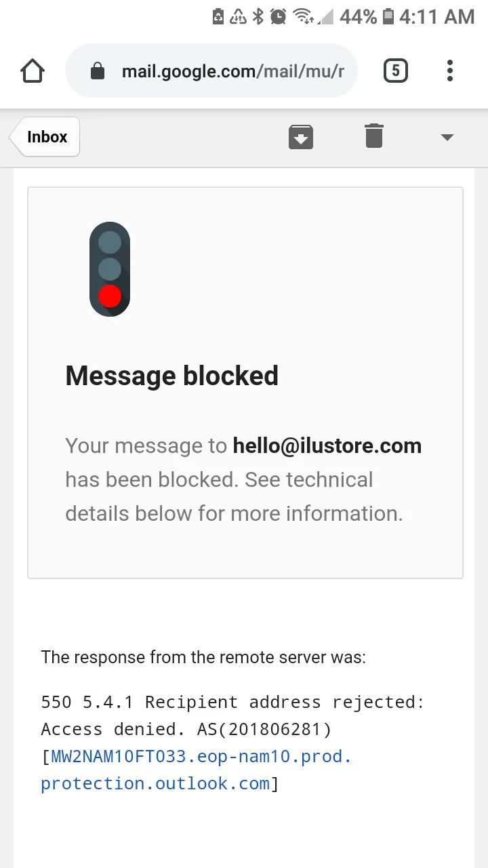Tap the 4:11 AM clock

[x=436, y=16]
